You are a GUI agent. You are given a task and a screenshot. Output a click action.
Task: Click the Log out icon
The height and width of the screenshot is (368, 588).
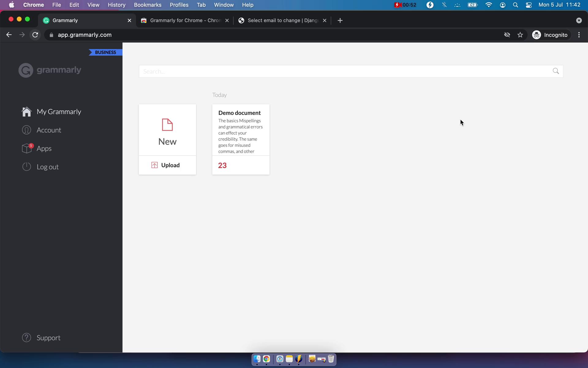(27, 166)
